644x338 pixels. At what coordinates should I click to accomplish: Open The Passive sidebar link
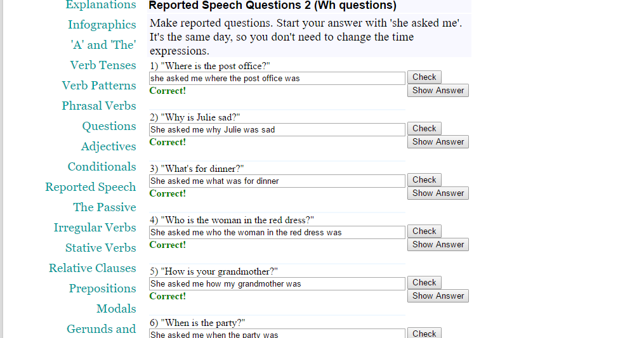[x=104, y=207]
